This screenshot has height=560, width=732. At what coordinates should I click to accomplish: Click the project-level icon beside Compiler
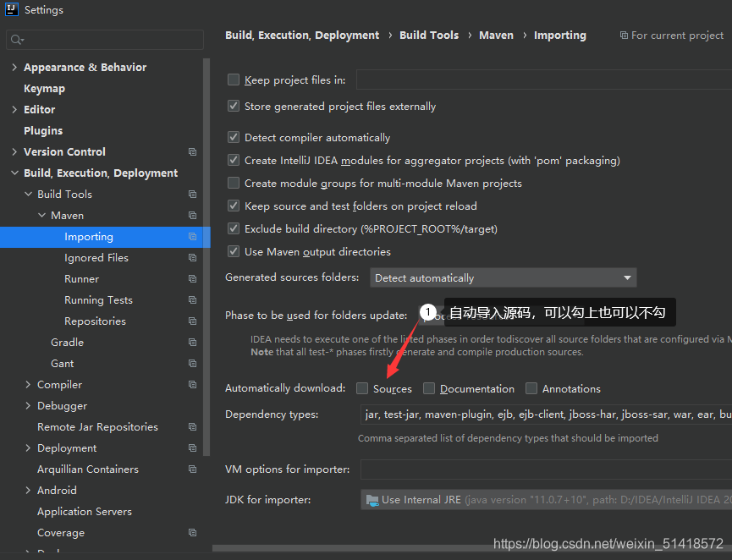coord(192,385)
